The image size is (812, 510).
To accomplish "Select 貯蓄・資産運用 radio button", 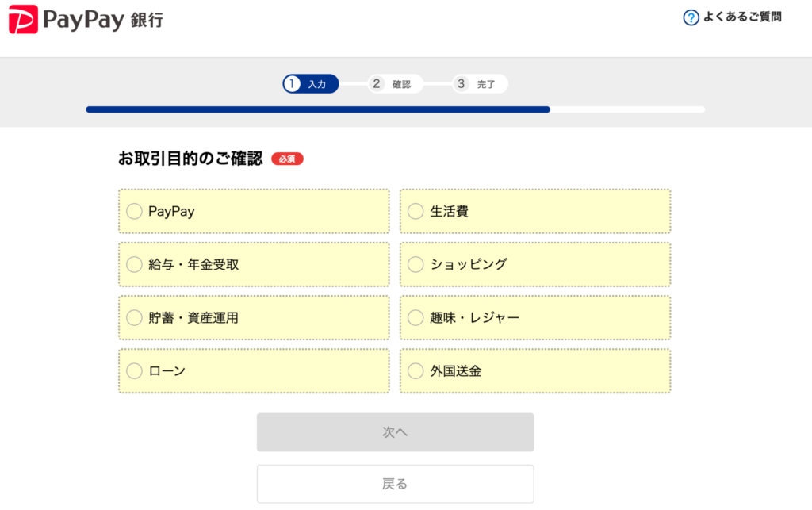I will point(135,318).
